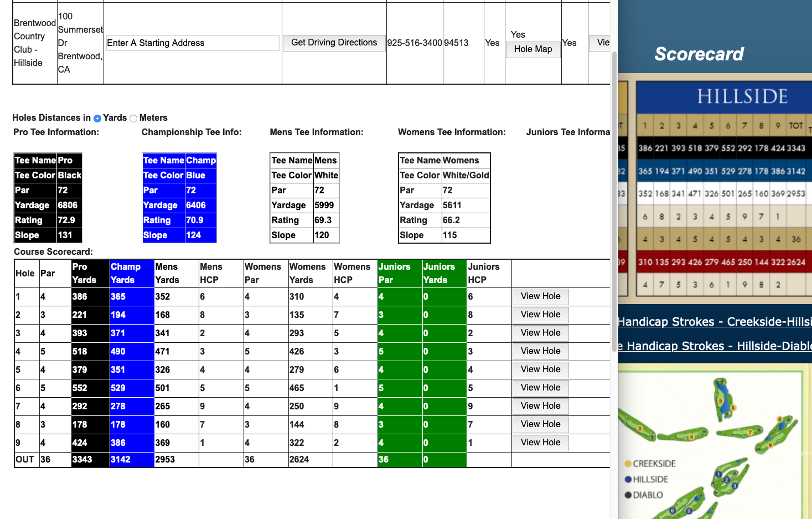
Task: Click Pro rating value 72.9
Action: (x=66, y=220)
